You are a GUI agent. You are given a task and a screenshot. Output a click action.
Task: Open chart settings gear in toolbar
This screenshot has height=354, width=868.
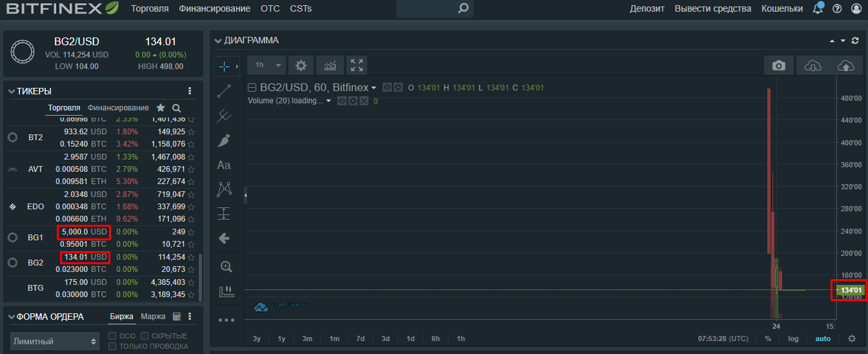[301, 65]
